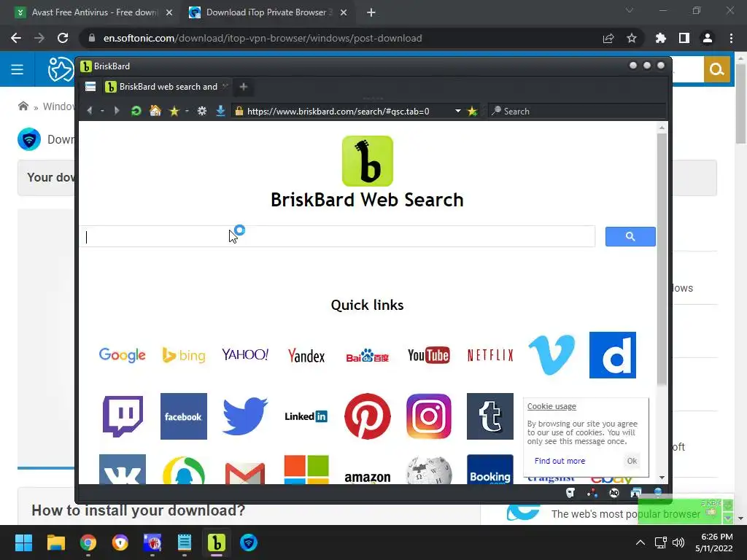Click BriskBard Web Search input field
Viewport: 747px width, 560px height.
point(337,237)
